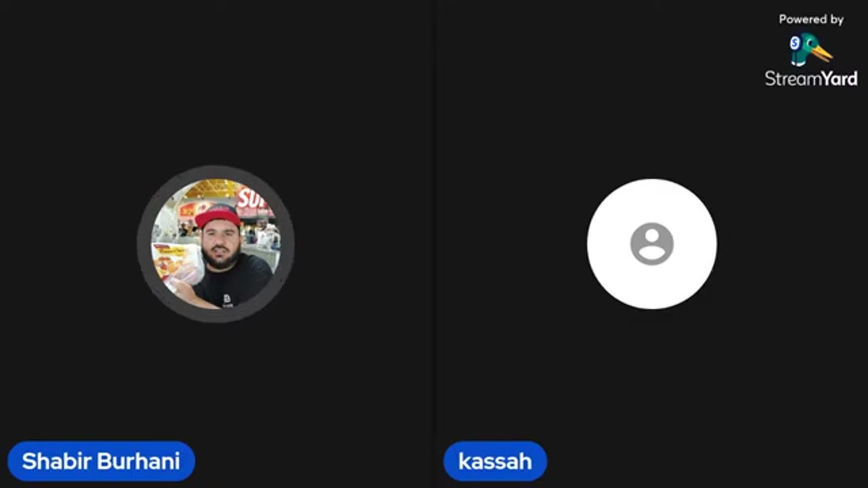
Task: Select kassah's white placeholder avatar circle
Action: coord(652,243)
